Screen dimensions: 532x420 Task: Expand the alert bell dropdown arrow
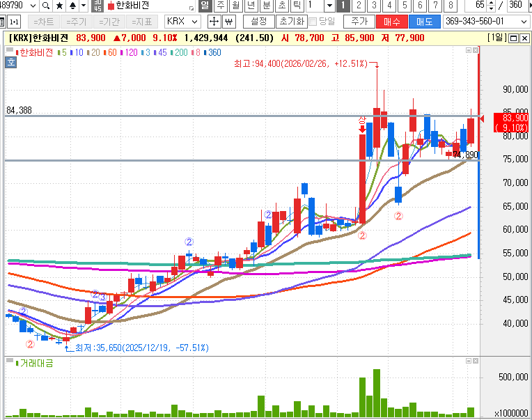(84, 6)
